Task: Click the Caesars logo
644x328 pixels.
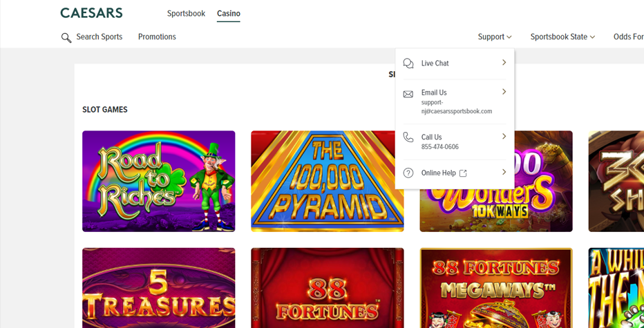Action: coord(91,13)
